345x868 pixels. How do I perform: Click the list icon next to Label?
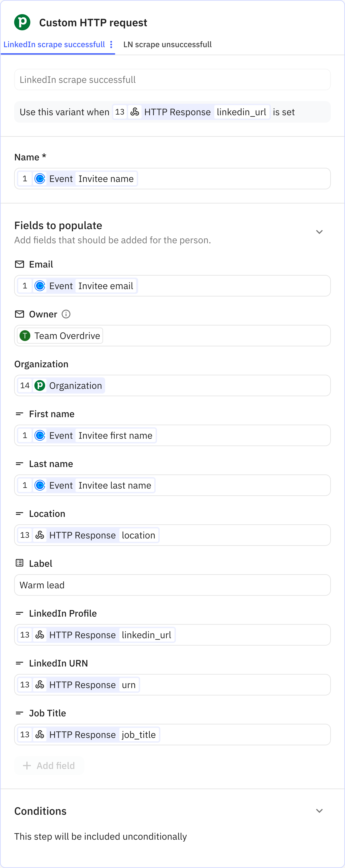19,563
